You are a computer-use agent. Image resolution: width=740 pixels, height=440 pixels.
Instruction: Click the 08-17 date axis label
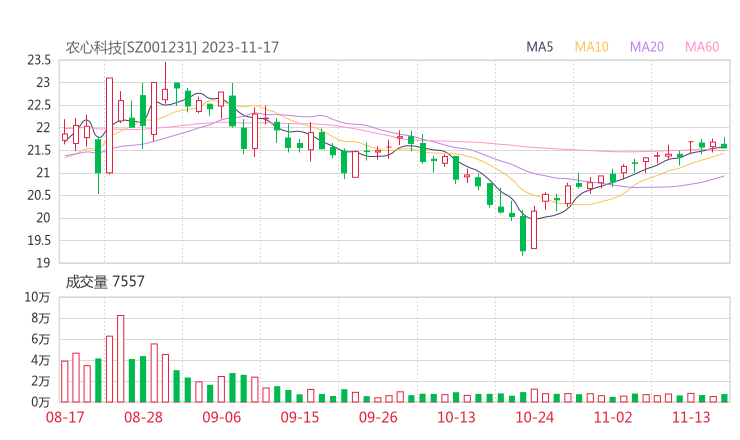point(65,417)
